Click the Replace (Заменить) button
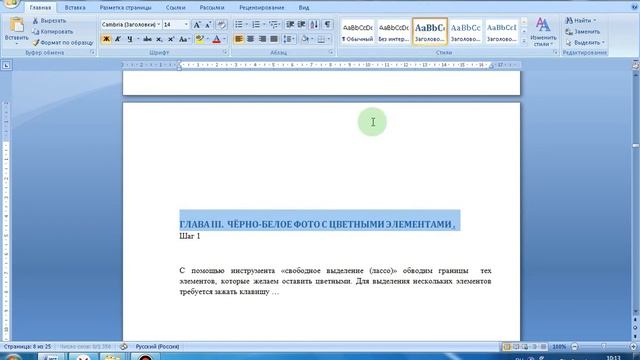This screenshot has width=640, height=360. coord(583,31)
